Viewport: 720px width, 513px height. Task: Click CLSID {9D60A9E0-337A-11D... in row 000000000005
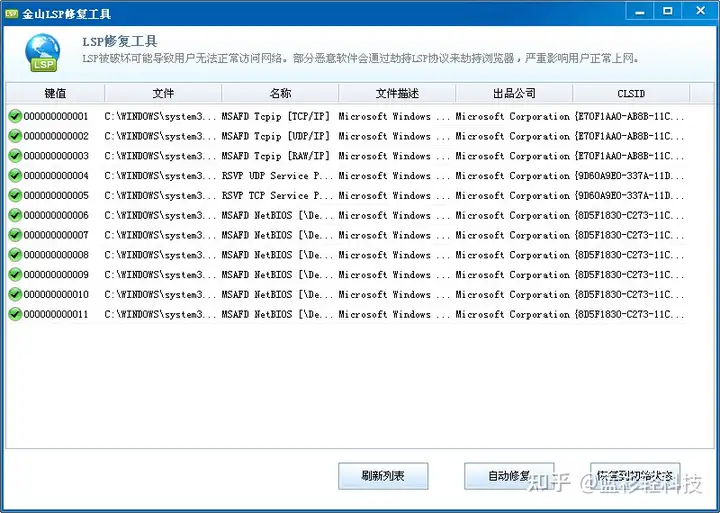[629, 195]
